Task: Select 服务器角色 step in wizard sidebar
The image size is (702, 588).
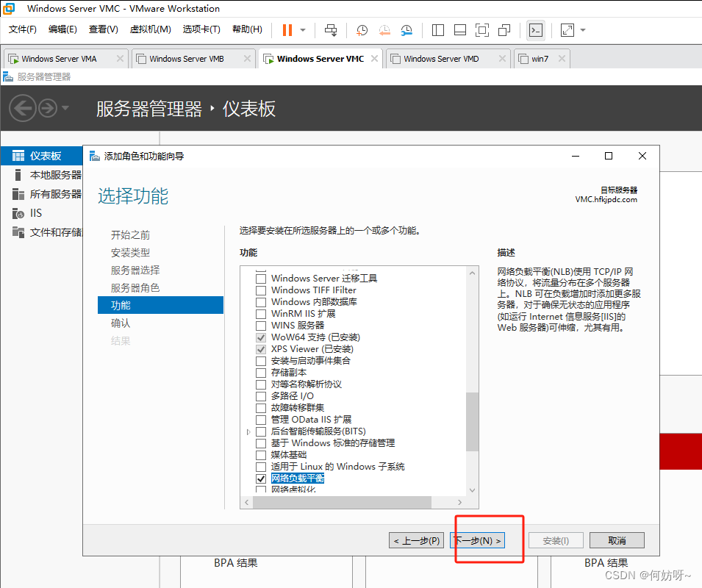Action: pyautogui.click(x=135, y=287)
